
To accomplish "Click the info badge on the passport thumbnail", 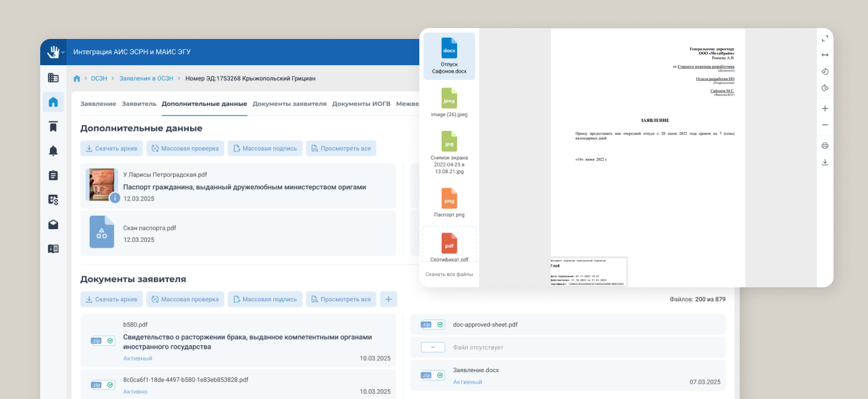I will tap(115, 198).
